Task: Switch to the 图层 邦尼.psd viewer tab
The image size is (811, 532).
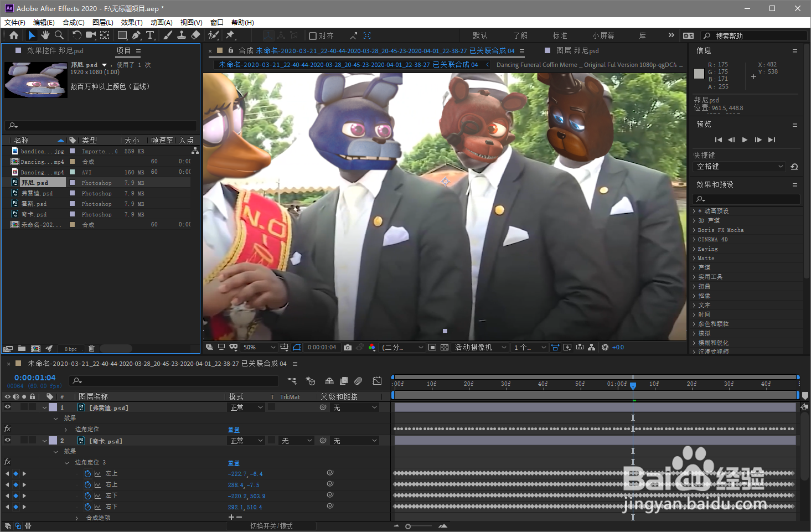Action: (577, 50)
